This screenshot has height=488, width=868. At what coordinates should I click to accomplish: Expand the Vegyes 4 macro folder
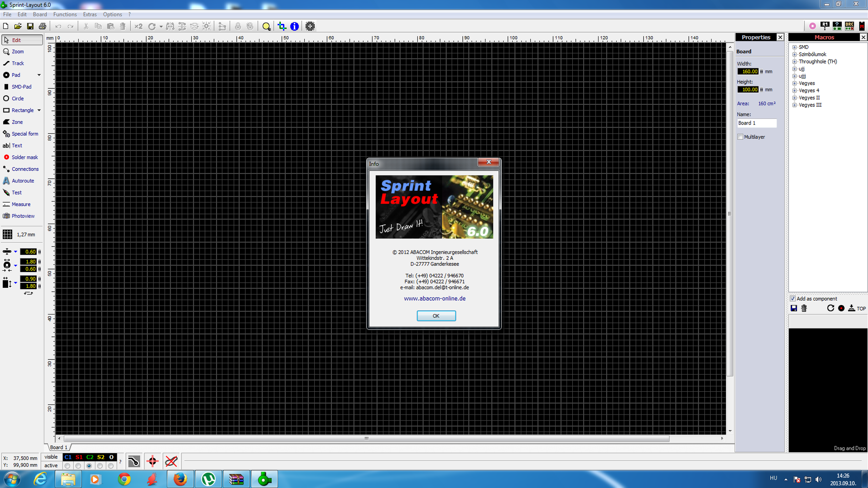click(x=795, y=91)
